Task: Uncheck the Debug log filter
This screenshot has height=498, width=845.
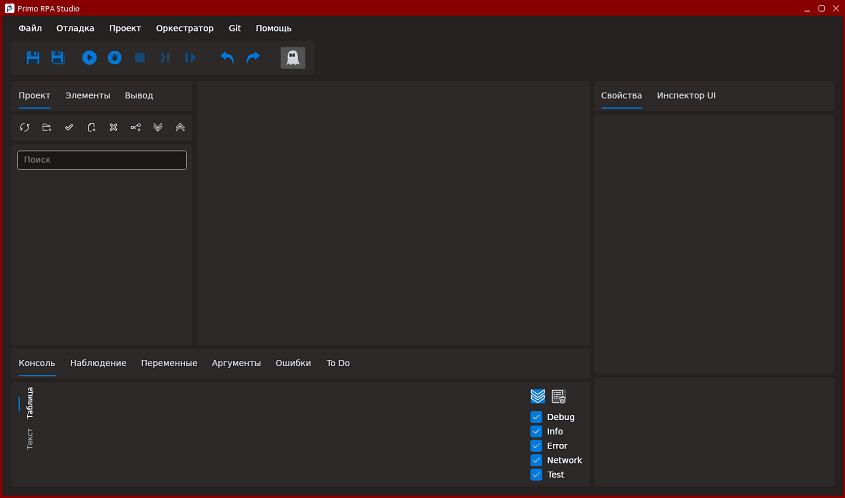Action: pos(536,417)
